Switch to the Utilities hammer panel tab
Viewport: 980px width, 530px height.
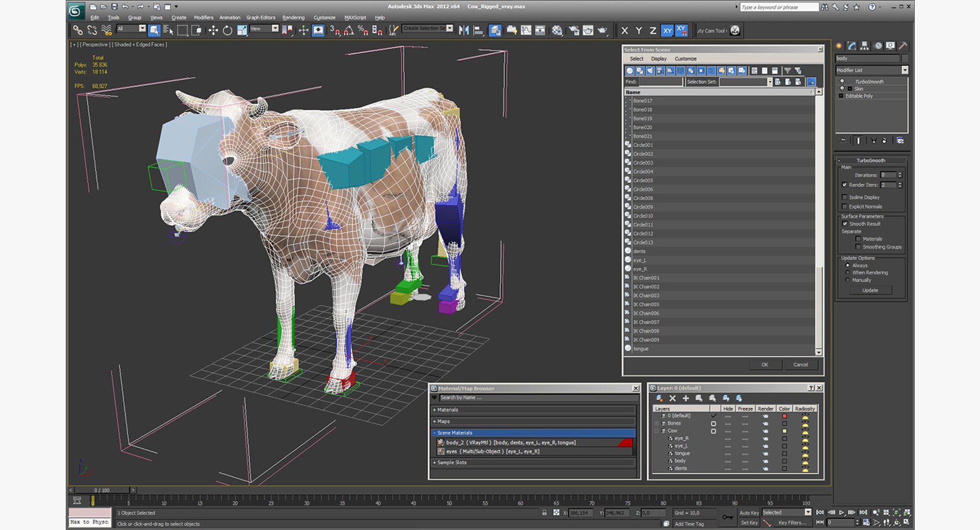[903, 46]
